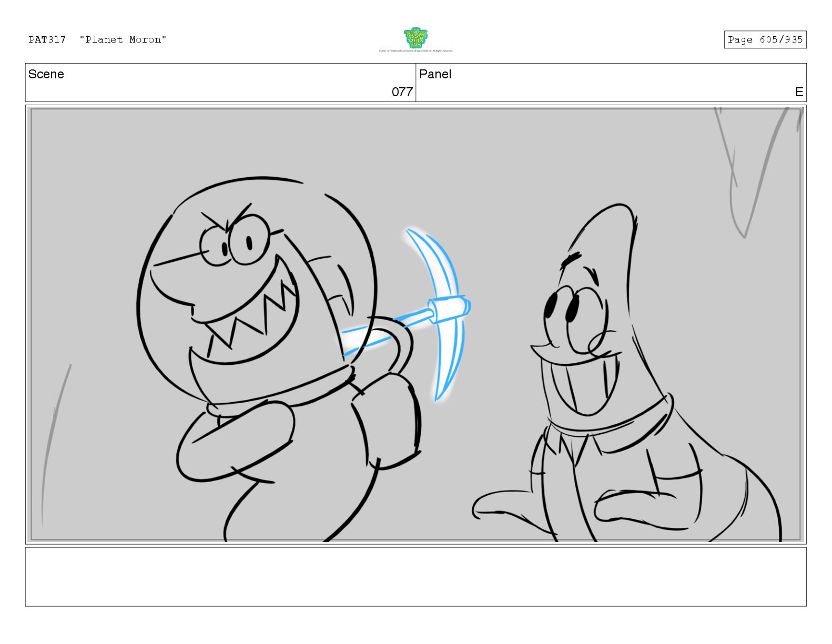Select the 'PAT317' episode code text
This screenshot has width=832, height=644.
(x=47, y=39)
